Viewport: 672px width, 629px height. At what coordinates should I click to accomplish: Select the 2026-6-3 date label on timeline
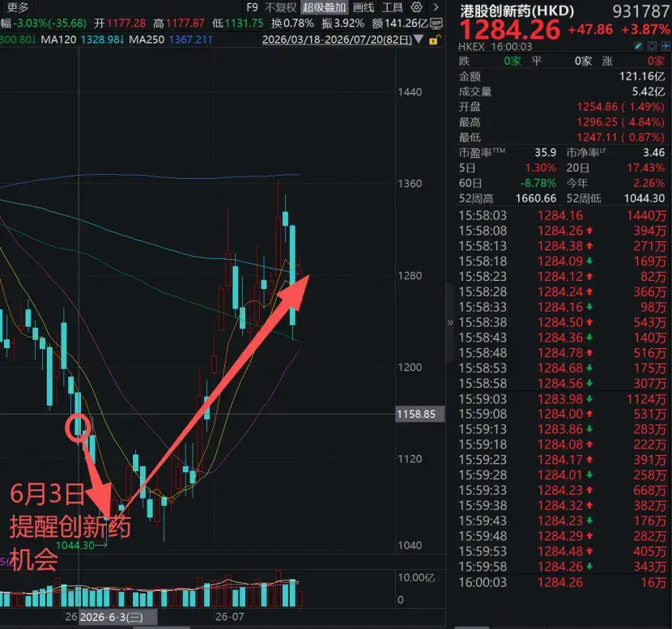click(x=112, y=617)
